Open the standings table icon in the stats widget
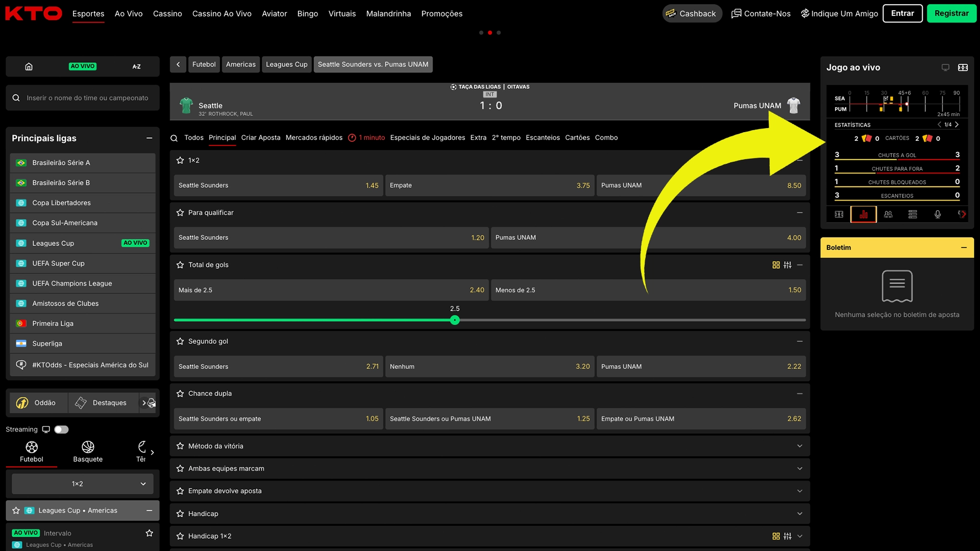Viewport: 980px width, 551px height. [913, 214]
